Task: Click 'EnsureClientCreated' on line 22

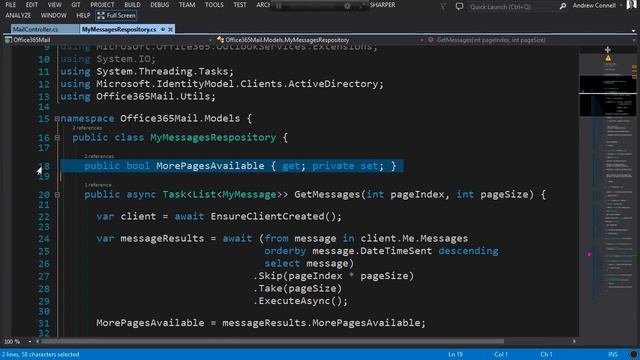Action: point(267,216)
